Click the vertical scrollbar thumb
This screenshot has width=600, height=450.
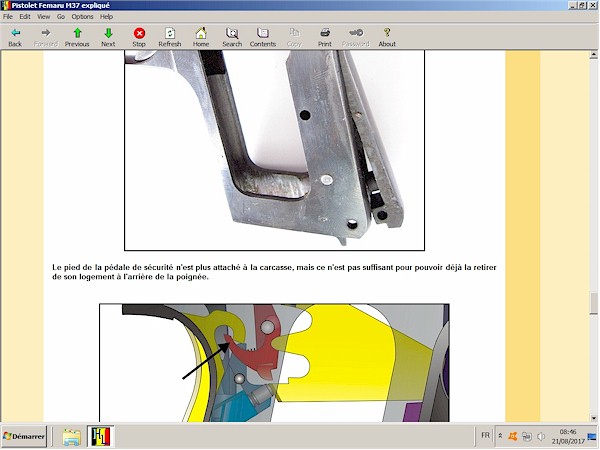tap(593, 303)
